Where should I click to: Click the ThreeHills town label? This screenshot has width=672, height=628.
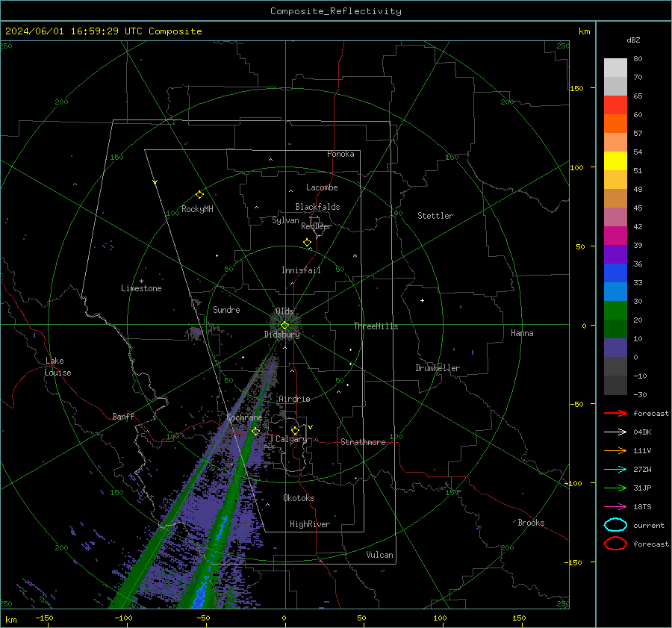376,326
